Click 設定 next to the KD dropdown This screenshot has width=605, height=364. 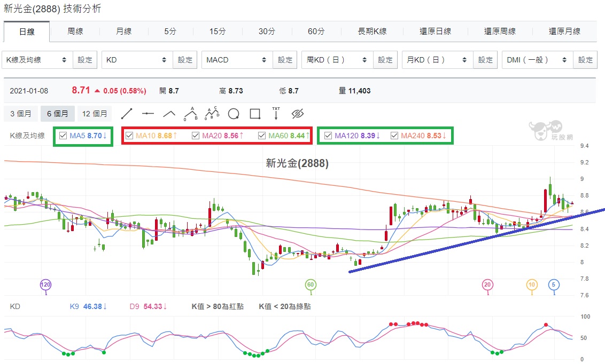[x=185, y=60]
